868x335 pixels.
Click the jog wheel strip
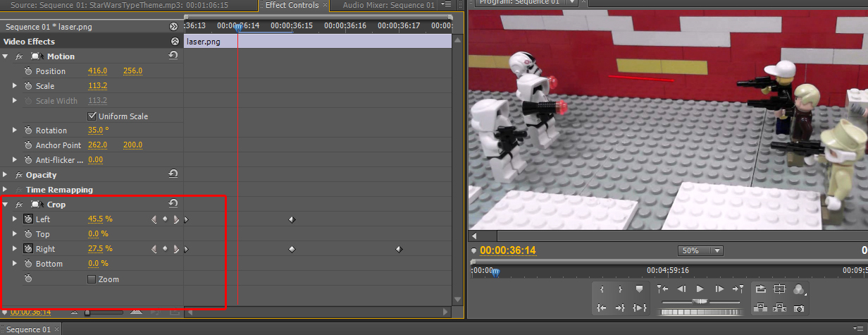(700, 311)
